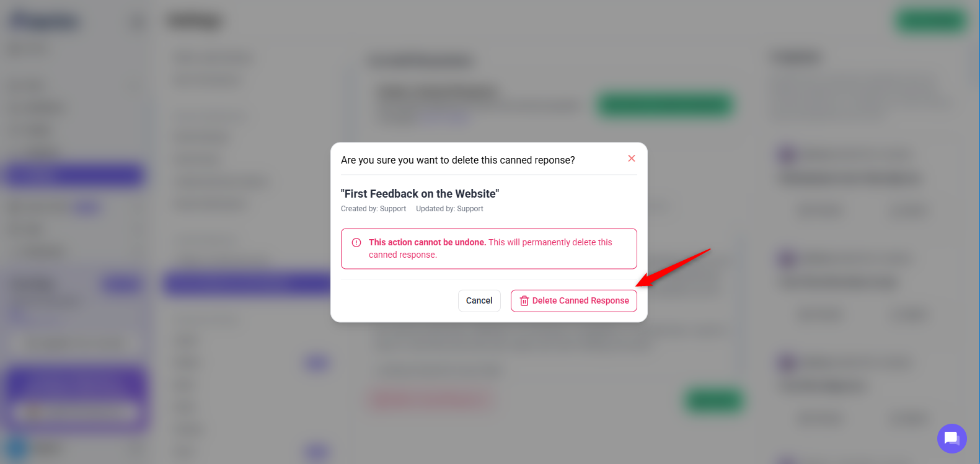Select blurred purple row left of dialog

(247, 283)
